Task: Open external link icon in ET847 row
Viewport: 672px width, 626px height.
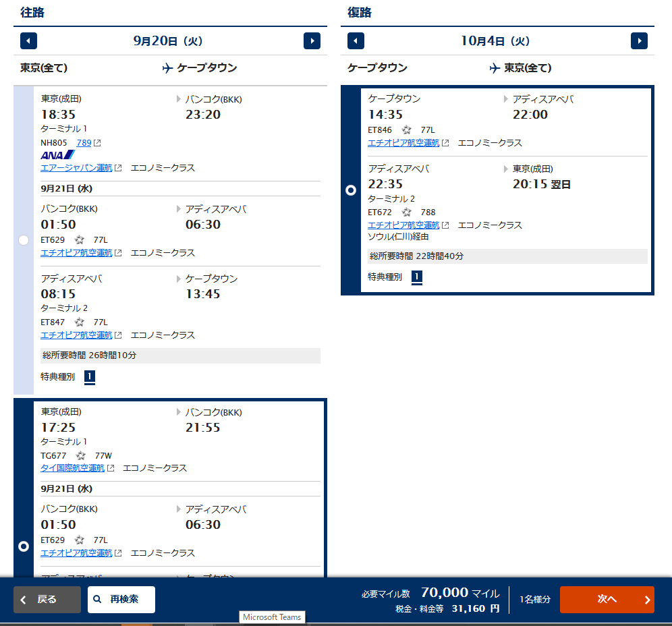Action: 118,335
